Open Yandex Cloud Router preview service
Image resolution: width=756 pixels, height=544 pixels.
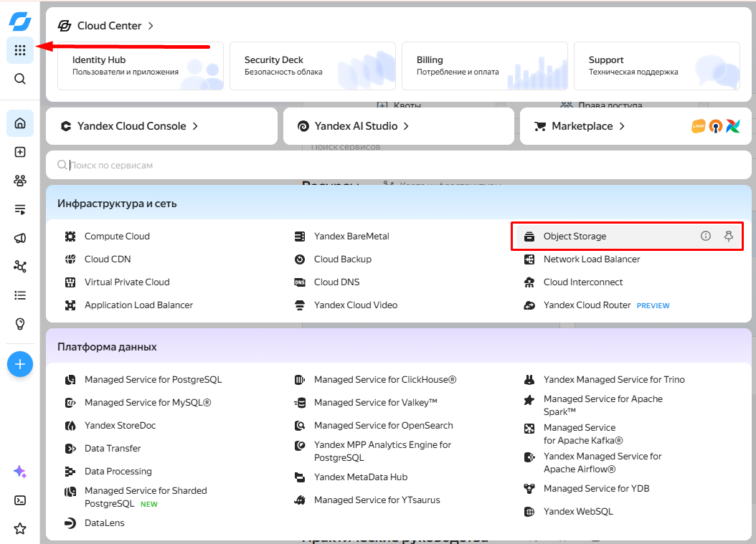tap(587, 305)
